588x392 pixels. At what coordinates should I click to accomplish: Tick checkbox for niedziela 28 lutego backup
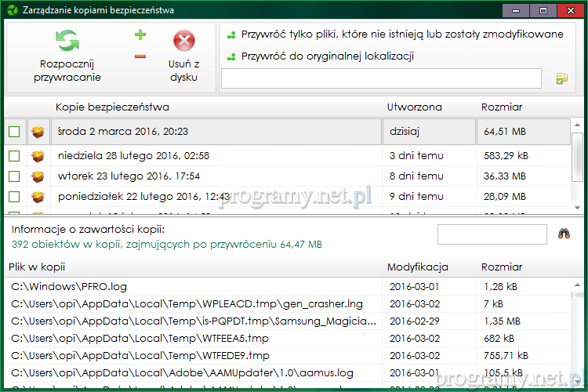[14, 157]
